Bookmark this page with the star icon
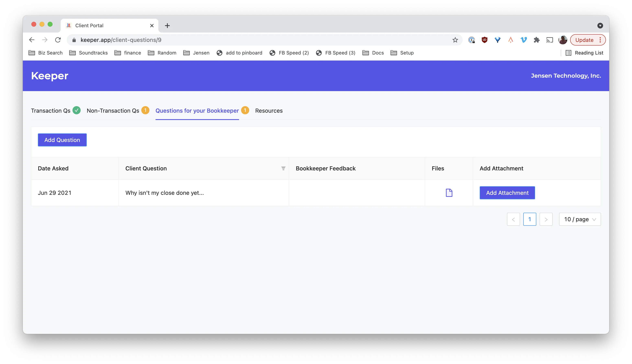The width and height of the screenshot is (632, 364). (x=455, y=40)
